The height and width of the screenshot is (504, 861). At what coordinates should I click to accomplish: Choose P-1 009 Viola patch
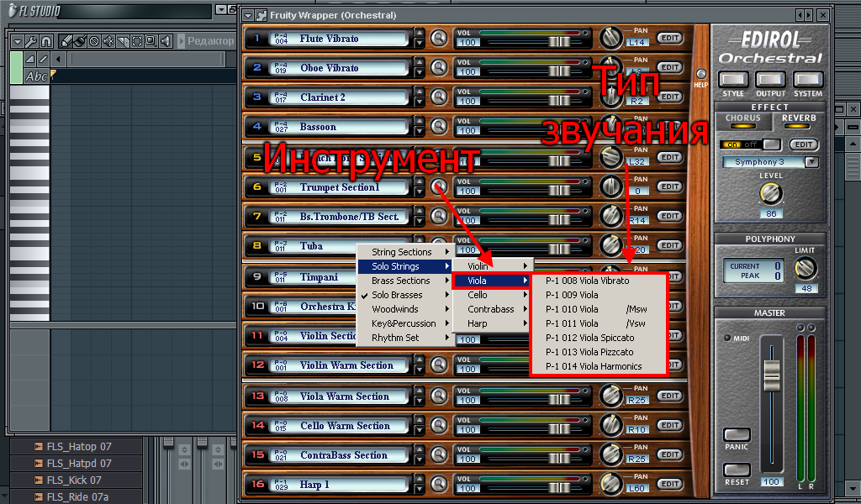tap(599, 295)
